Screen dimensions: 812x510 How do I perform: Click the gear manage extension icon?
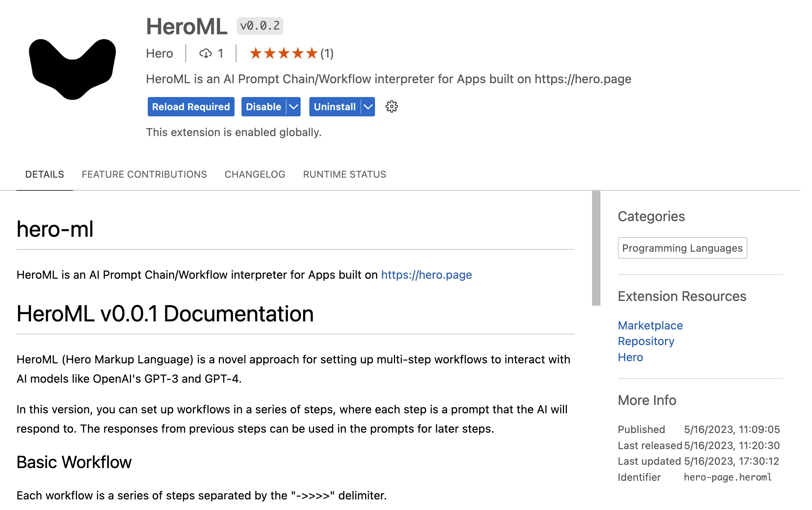point(391,107)
